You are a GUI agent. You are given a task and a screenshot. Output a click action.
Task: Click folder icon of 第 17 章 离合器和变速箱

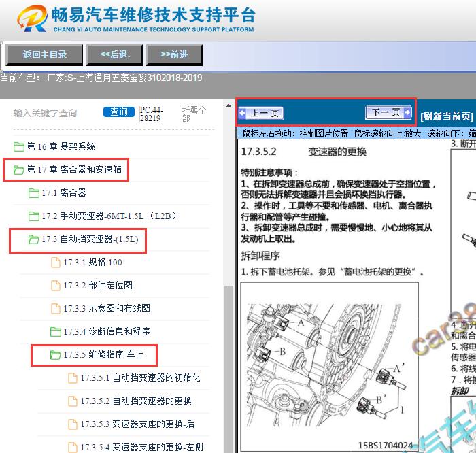coord(19,170)
